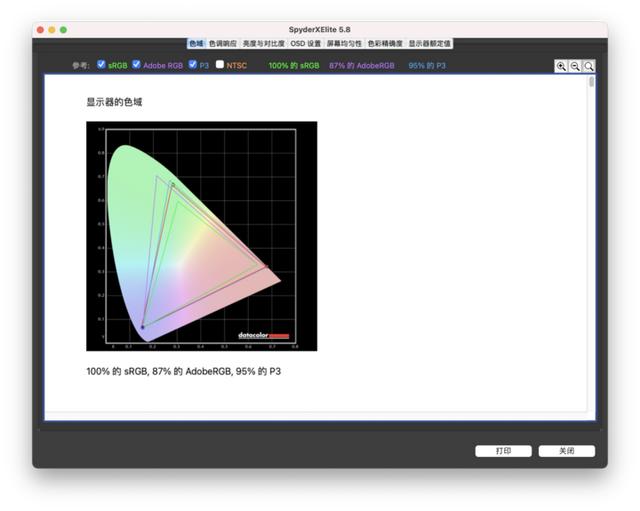Click the yellow minimize window button
This screenshot has width=640, height=511.
point(52,30)
